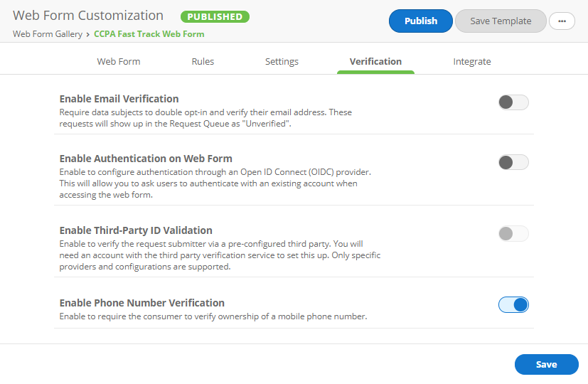This screenshot has height=384, width=588.
Task: Toggle Enable Email Verification switch
Action: coord(513,102)
